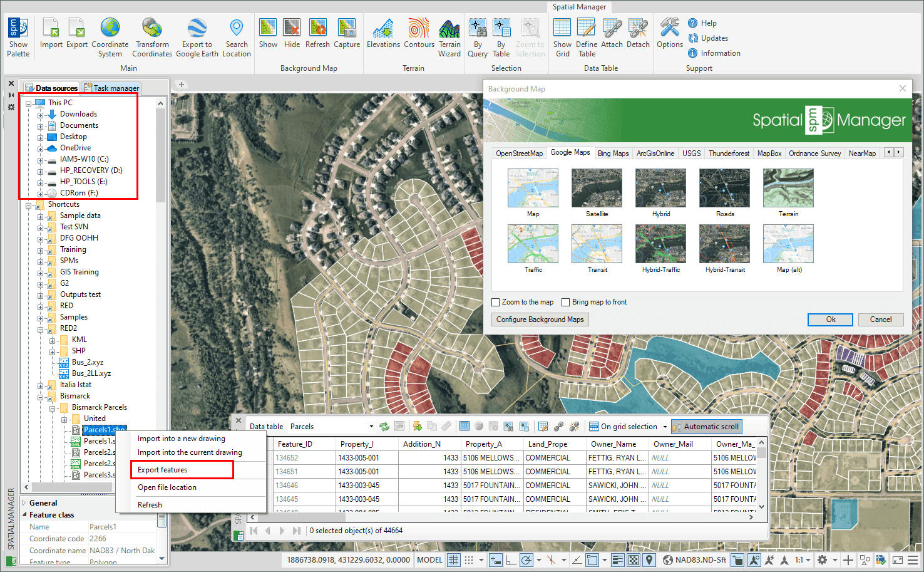Viewport: 924px width, 572px height.
Task: Open Help in Support group
Action: click(x=702, y=23)
